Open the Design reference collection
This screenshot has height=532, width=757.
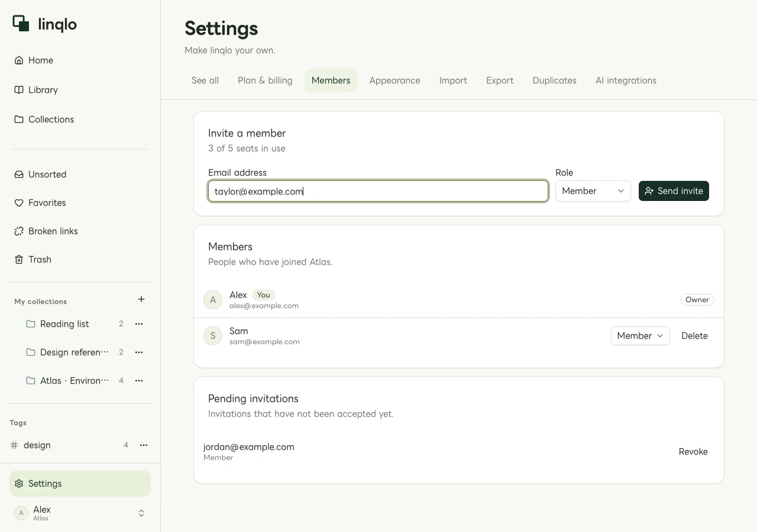click(74, 352)
